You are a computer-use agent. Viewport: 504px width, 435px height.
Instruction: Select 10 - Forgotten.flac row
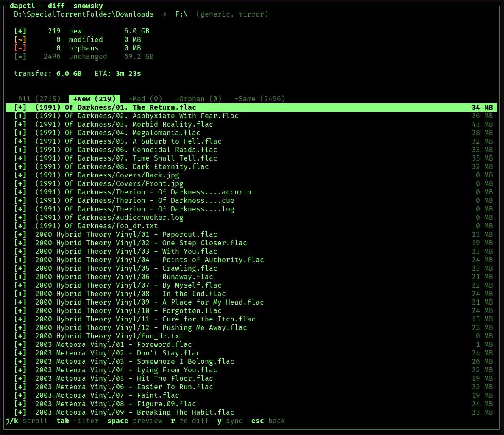click(251, 310)
